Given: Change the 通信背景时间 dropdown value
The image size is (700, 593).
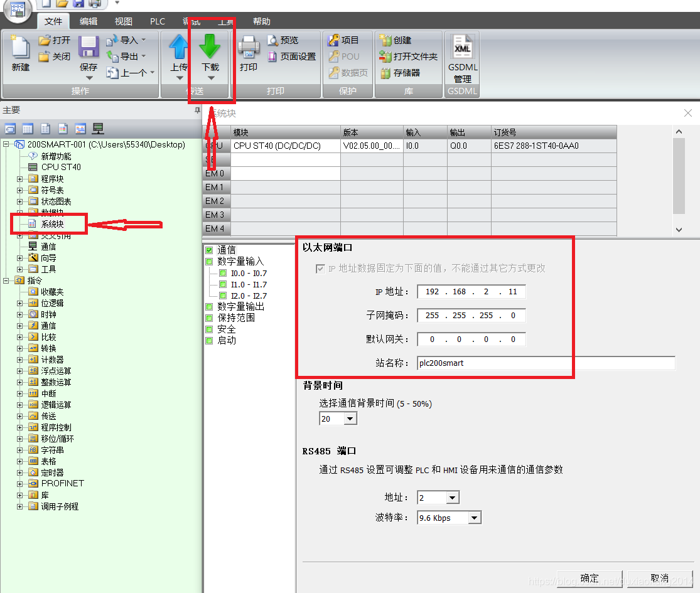Looking at the screenshot, I should 350,418.
